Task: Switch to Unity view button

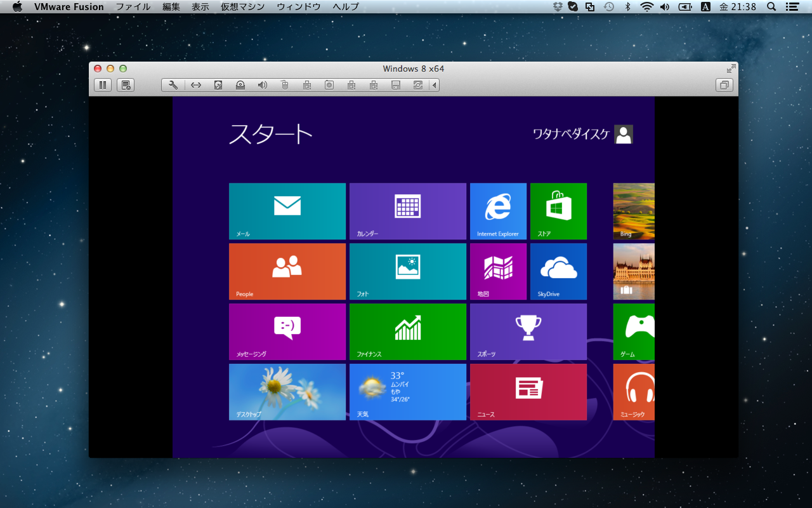Action: pos(724,85)
